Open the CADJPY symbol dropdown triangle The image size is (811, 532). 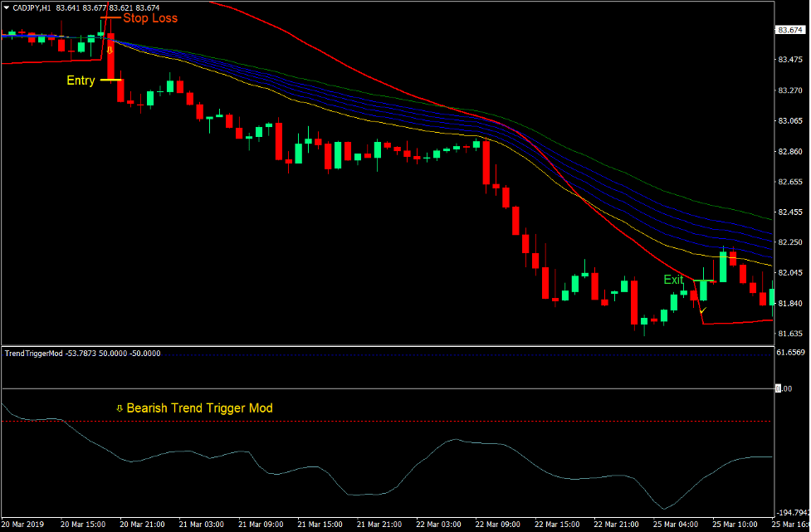(7, 6)
